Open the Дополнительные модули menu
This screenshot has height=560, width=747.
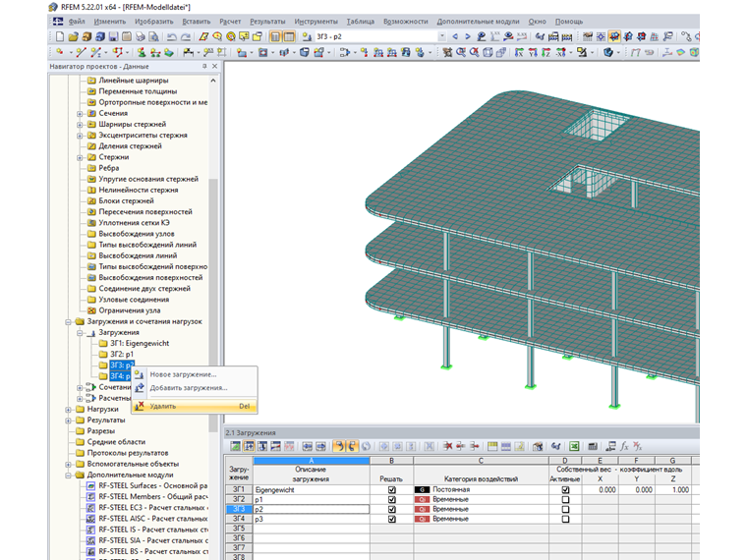click(x=478, y=22)
